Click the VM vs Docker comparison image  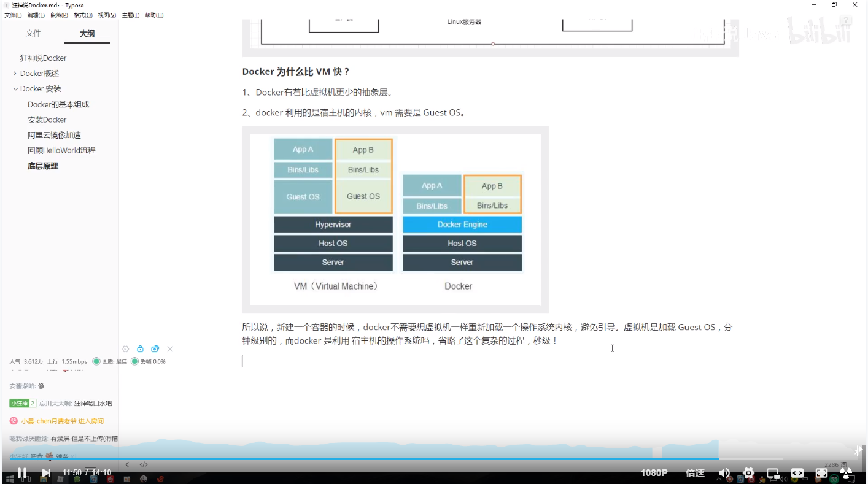coord(395,220)
